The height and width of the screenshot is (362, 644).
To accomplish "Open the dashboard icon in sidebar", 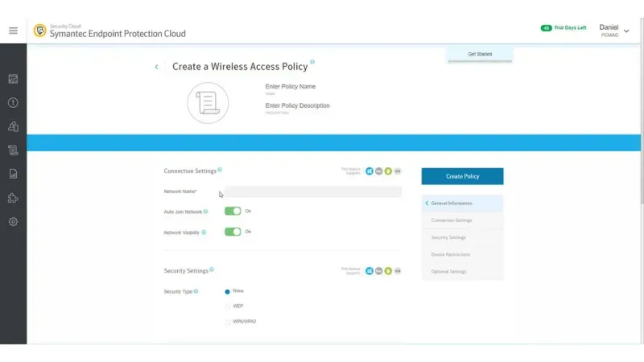I will (13, 79).
